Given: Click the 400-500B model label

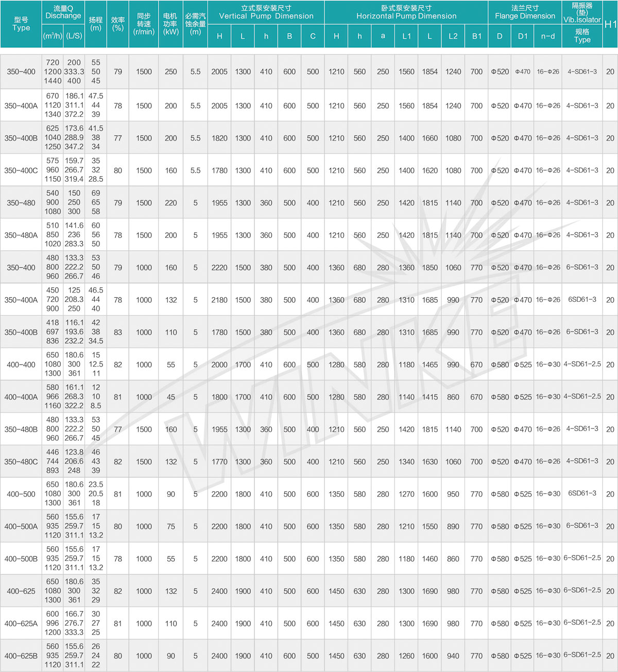Looking at the screenshot, I should [x=21, y=559].
